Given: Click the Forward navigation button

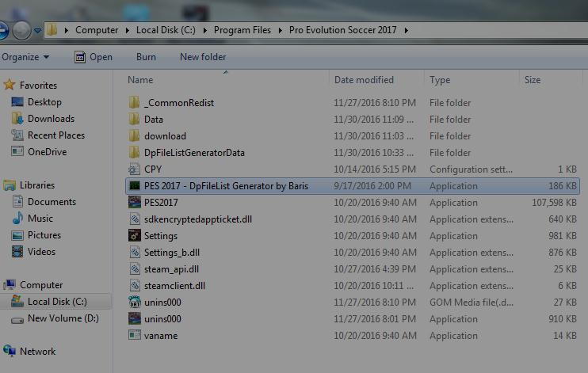Looking at the screenshot, I should click(x=21, y=30).
